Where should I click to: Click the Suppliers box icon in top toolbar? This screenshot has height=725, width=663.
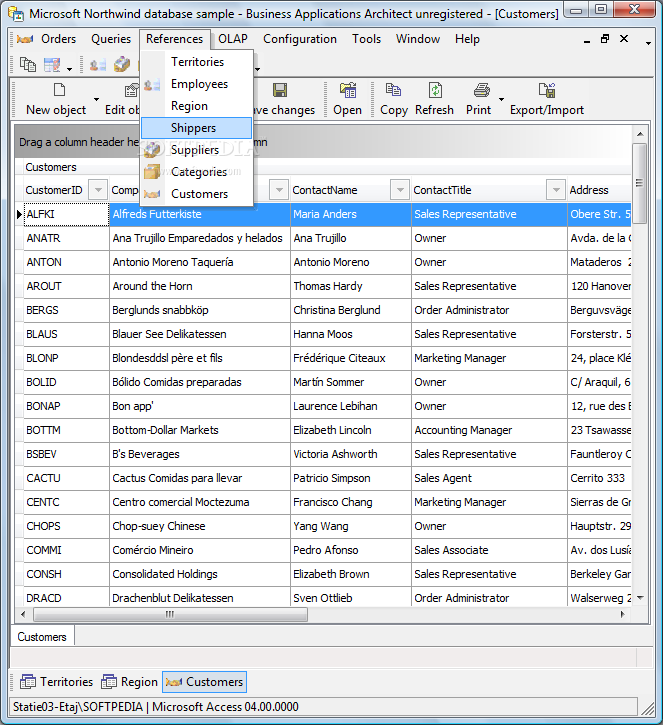click(x=122, y=64)
